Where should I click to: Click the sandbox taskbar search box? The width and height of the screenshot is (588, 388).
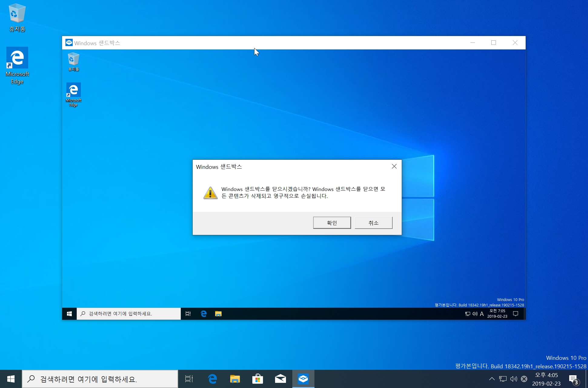pos(129,314)
